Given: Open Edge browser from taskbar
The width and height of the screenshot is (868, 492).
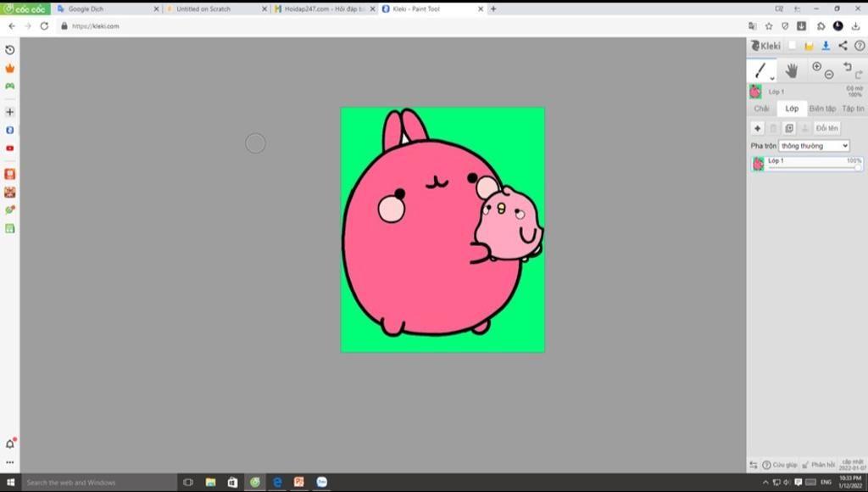Looking at the screenshot, I should 277,483.
